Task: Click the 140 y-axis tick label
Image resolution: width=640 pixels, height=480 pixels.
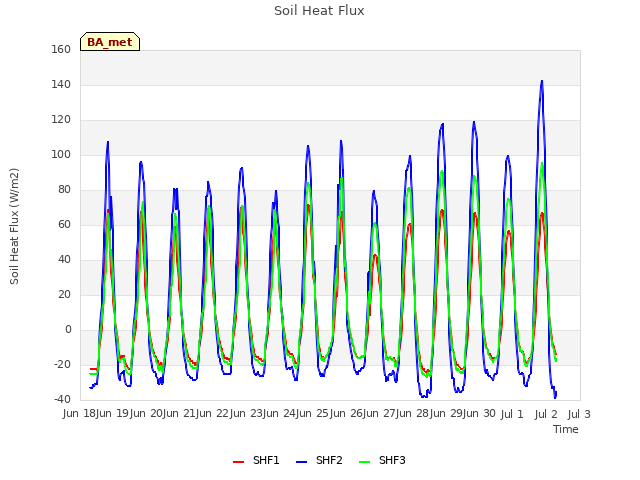Action: click(x=61, y=84)
